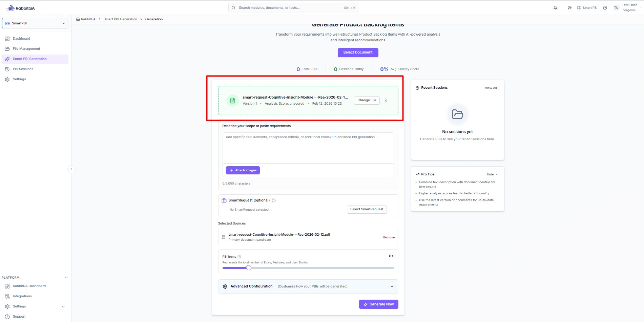The image size is (644, 322).
Task: Click the TU user avatar
Action: pyautogui.click(x=616, y=8)
